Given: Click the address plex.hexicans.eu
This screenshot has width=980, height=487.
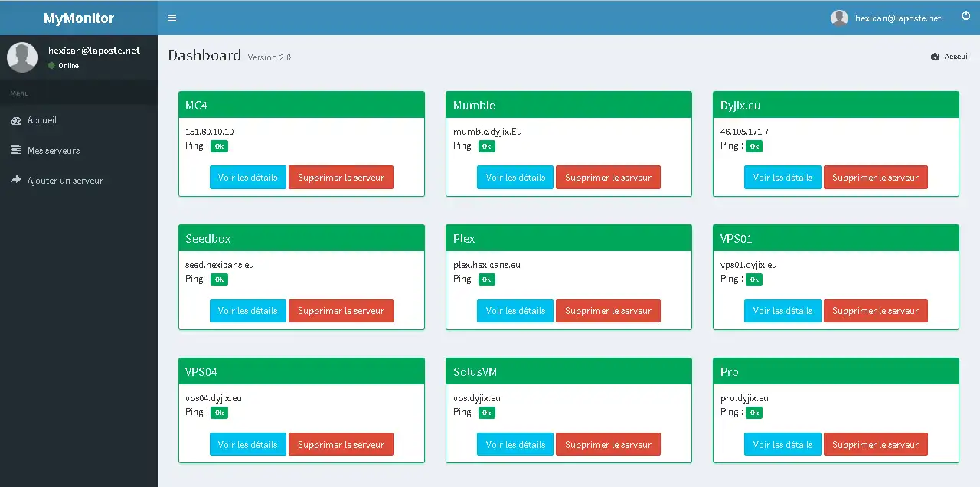Looking at the screenshot, I should [x=487, y=265].
